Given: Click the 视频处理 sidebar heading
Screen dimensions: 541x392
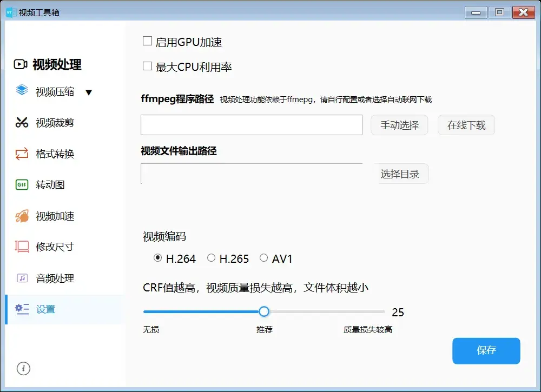Looking at the screenshot, I should pyautogui.click(x=57, y=64).
